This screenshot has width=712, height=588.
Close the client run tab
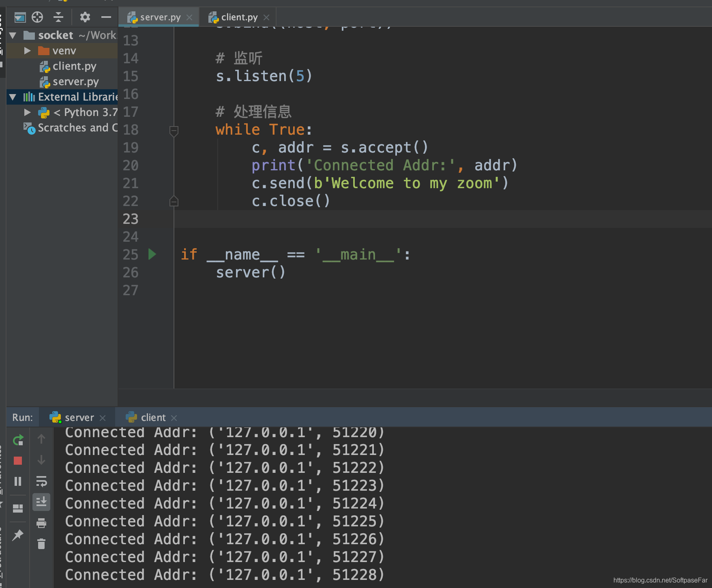coord(174,418)
